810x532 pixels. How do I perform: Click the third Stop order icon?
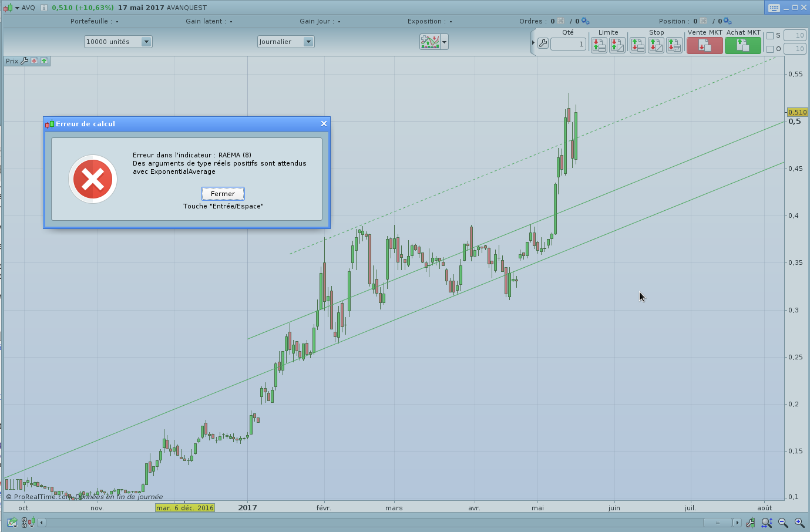coord(674,45)
